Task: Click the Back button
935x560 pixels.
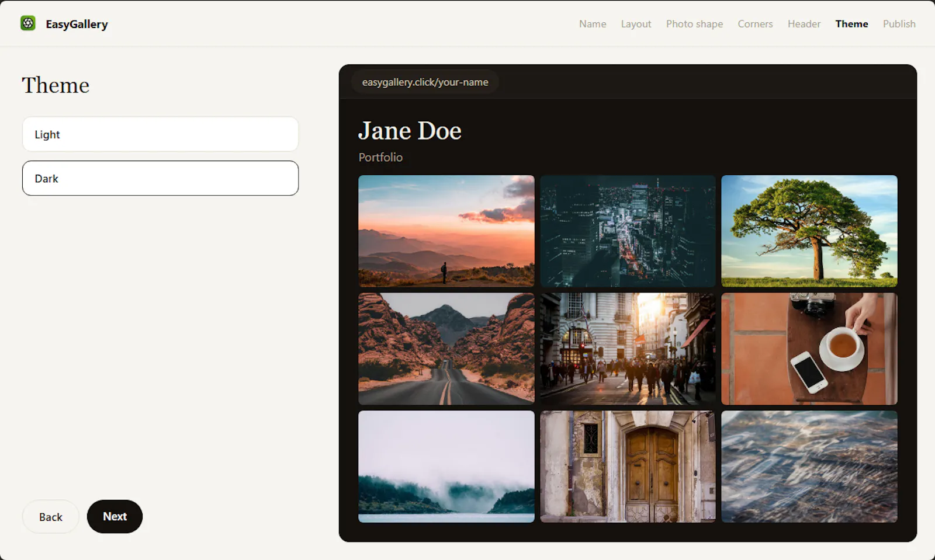Action: coord(51,517)
